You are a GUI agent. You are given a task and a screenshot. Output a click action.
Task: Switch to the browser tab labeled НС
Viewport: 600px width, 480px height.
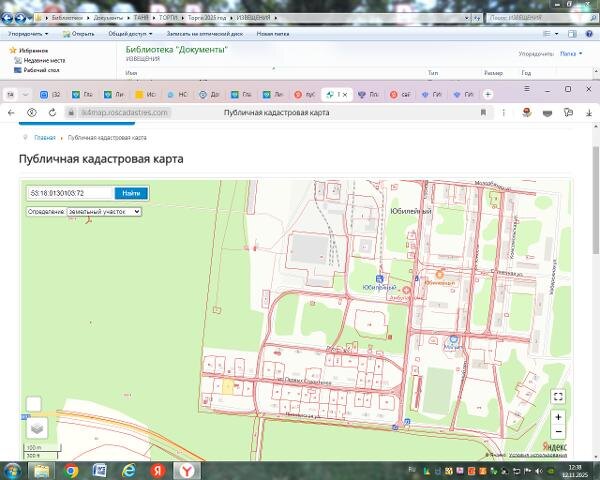pos(178,94)
